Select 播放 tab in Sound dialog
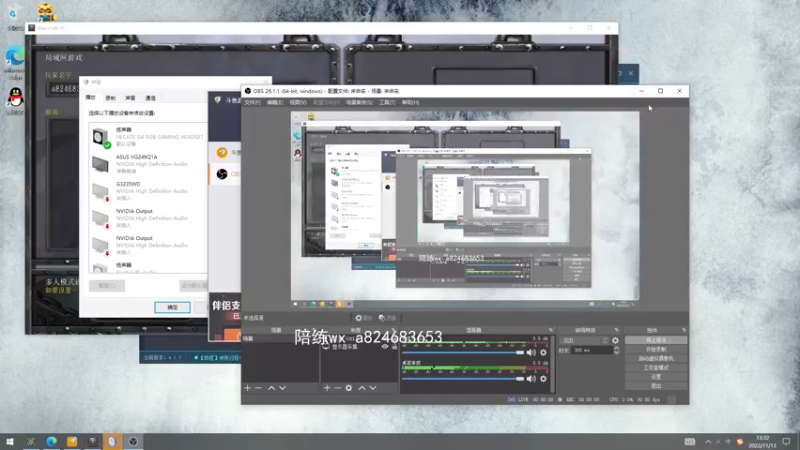Viewport: 800px width, 450px height. click(x=90, y=97)
